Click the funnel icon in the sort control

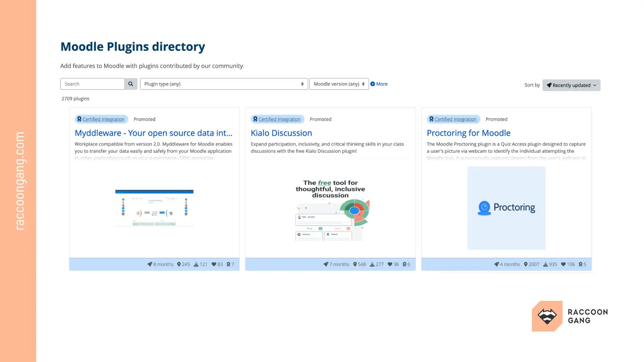tap(549, 85)
